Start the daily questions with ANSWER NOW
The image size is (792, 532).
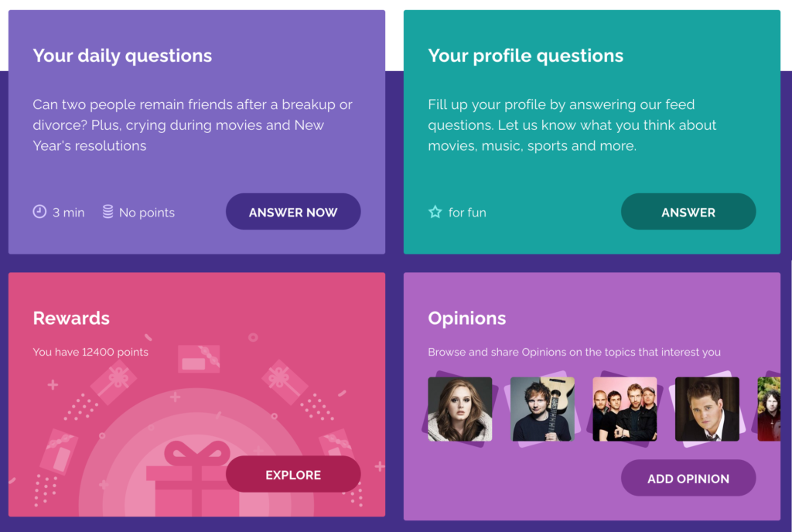pos(293,212)
